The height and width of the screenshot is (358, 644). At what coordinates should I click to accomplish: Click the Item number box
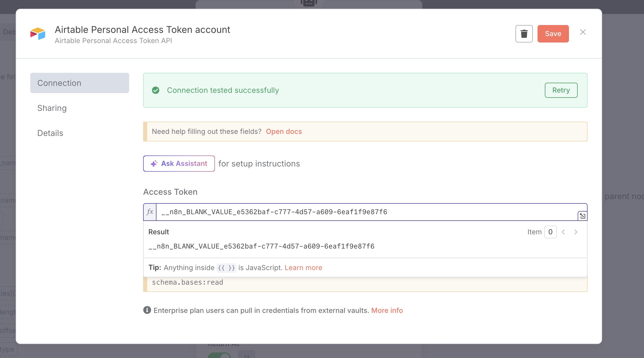550,232
